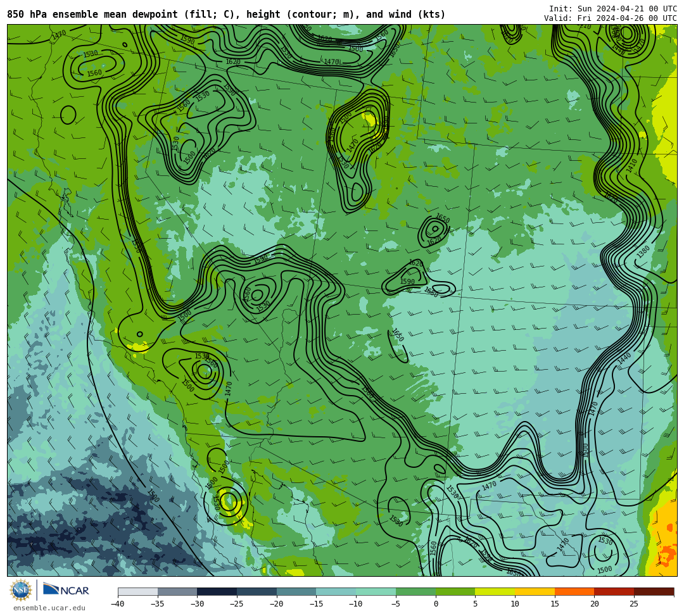Pick the light gray -40 to -35 colorbar segment
Image resolution: width=684 pixels, height=616 pixels.
coord(138,591)
